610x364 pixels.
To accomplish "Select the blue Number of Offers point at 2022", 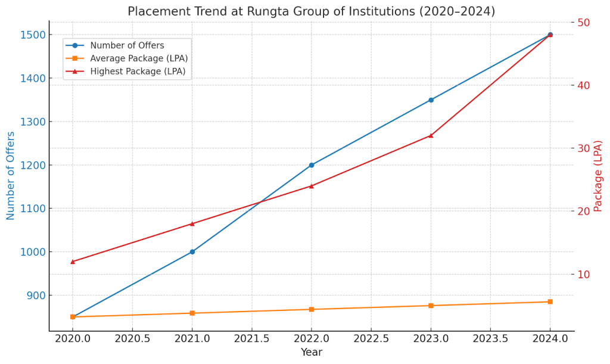I will [312, 165].
